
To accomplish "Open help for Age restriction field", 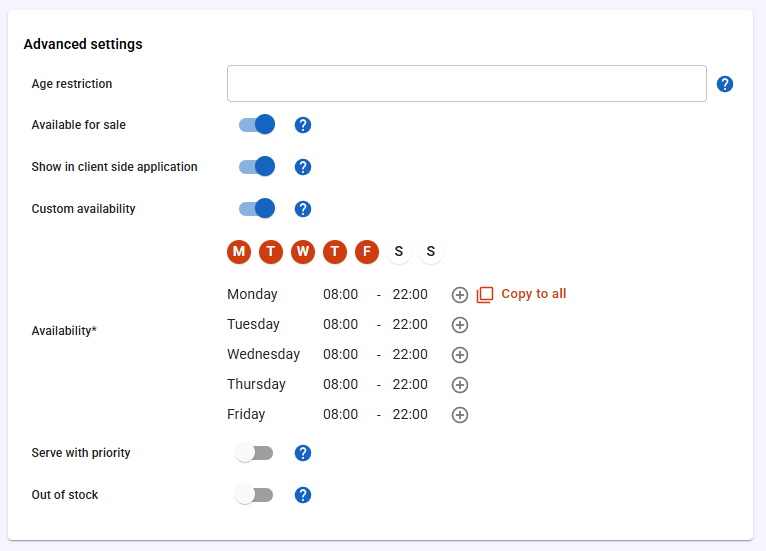I will [x=724, y=84].
